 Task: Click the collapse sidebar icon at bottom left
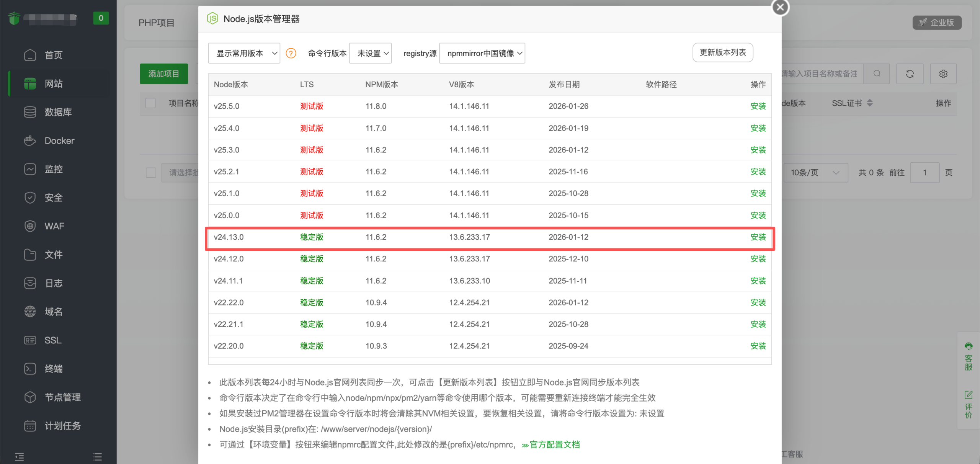point(20,456)
